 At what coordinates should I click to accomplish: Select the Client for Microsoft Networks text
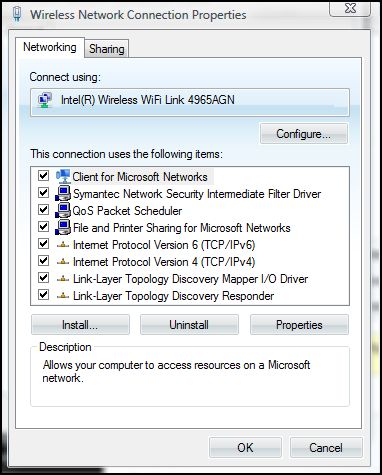click(140, 177)
